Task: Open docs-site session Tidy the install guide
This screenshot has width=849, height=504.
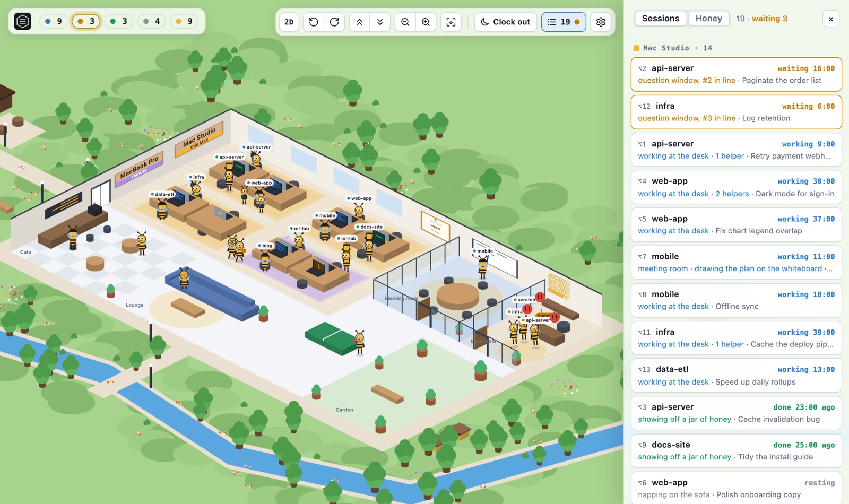Action: [x=736, y=450]
